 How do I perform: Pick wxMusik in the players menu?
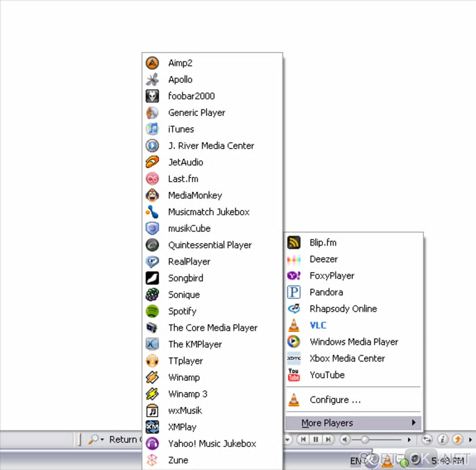tap(212, 411)
